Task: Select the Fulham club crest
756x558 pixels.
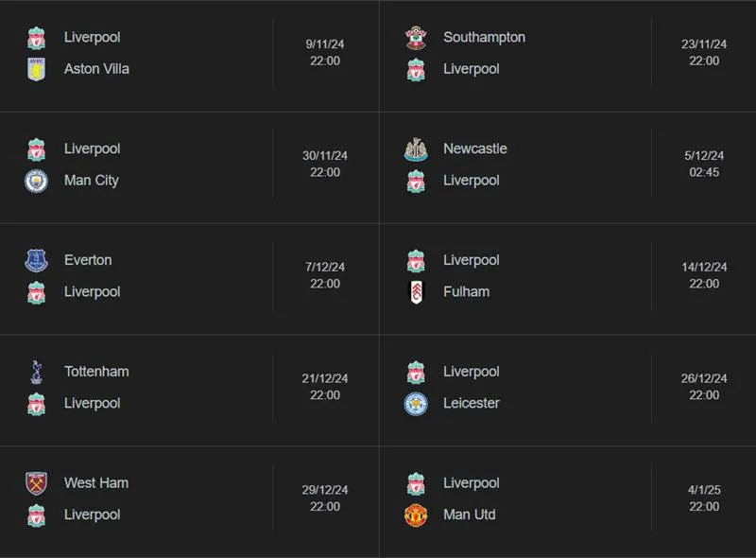Action: (x=414, y=292)
